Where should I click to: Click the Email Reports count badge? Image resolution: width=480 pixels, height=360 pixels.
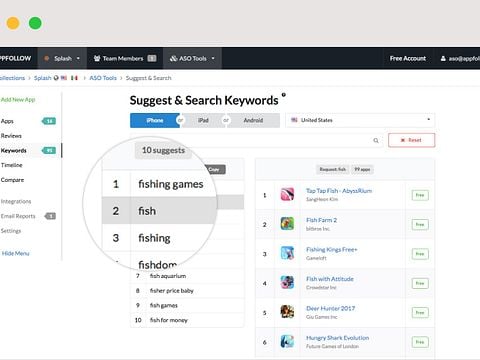[x=51, y=216]
